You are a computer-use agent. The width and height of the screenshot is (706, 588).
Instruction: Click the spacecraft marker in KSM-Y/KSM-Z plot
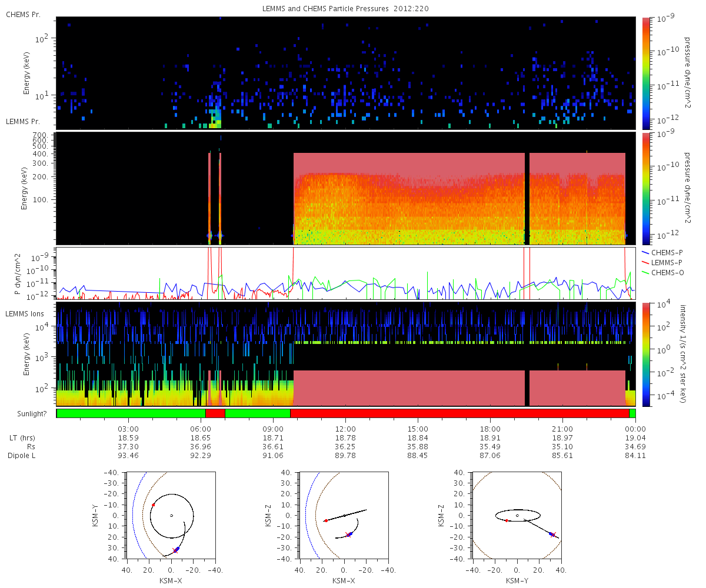point(552,534)
